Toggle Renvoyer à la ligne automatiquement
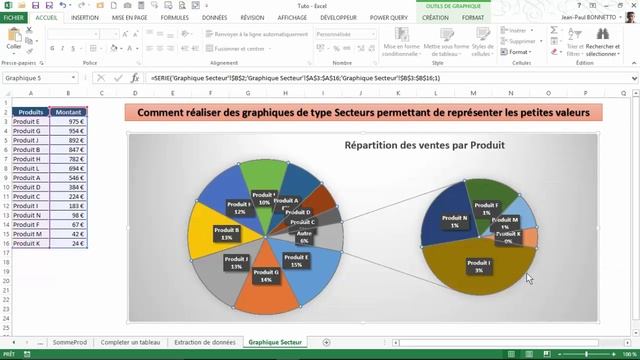Screen dimensions: 640x360 coord(257,34)
